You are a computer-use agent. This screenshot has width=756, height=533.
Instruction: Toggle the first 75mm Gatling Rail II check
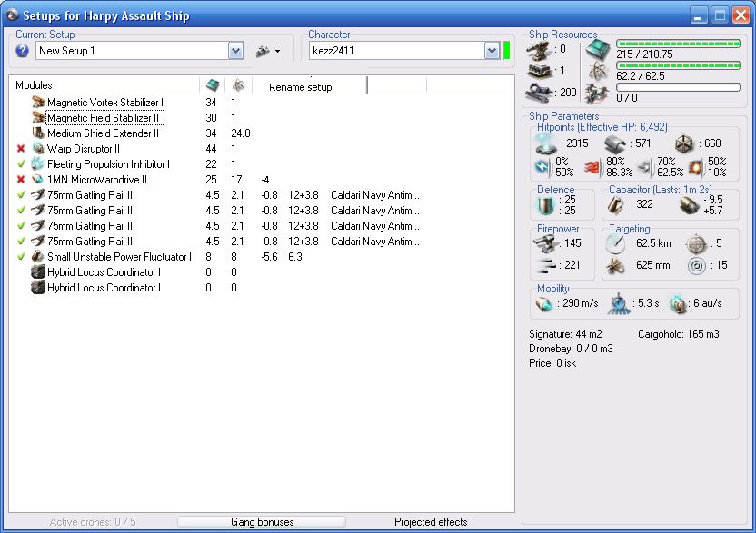click(21, 195)
